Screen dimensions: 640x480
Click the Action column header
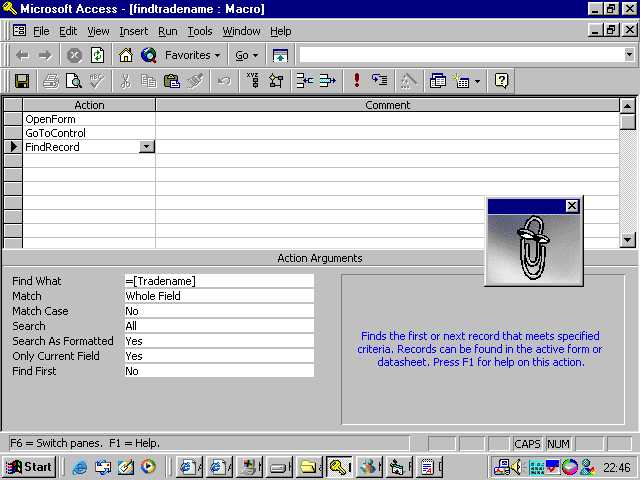(x=89, y=105)
